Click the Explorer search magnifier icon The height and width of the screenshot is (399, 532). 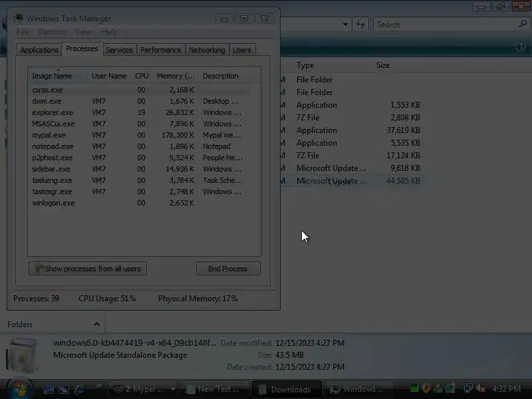tap(523, 24)
